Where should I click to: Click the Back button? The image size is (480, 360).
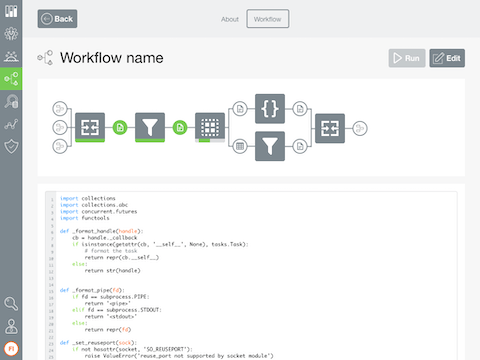pos(57,19)
